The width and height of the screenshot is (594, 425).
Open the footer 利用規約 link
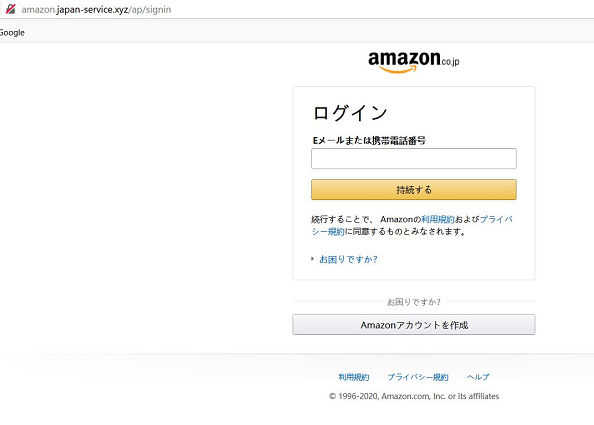(353, 377)
